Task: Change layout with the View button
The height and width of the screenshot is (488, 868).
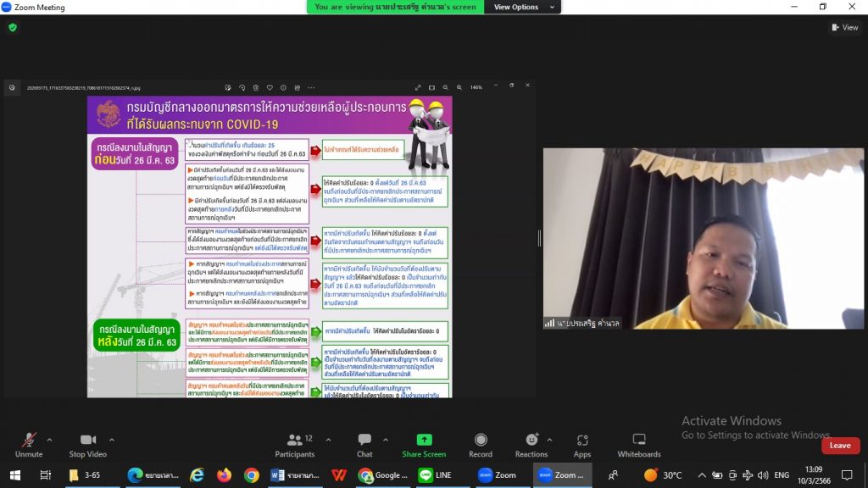Action: tap(844, 27)
